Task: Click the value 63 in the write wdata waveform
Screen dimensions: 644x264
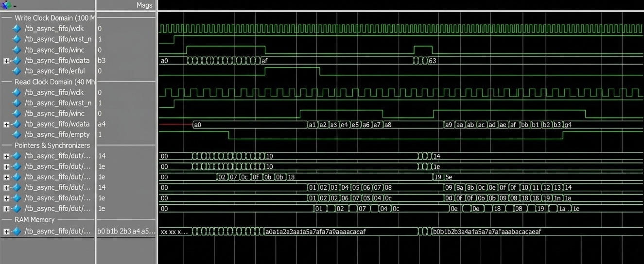Action: [432, 61]
